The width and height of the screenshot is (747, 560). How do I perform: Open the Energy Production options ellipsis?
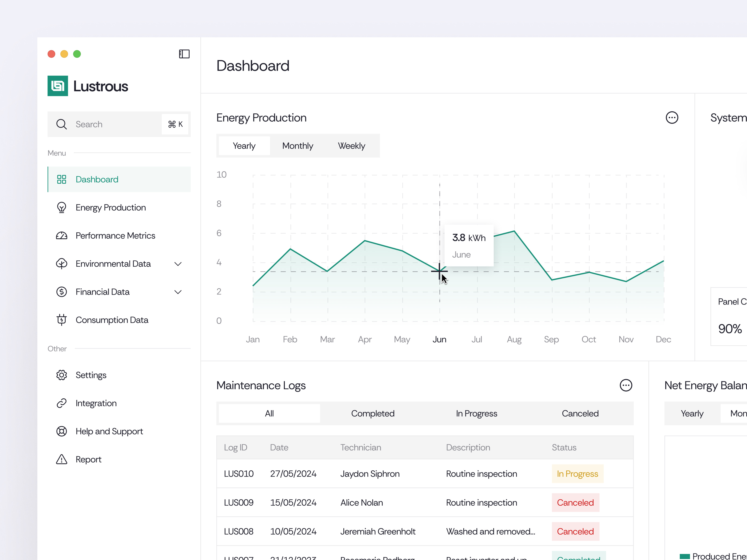coord(672,117)
